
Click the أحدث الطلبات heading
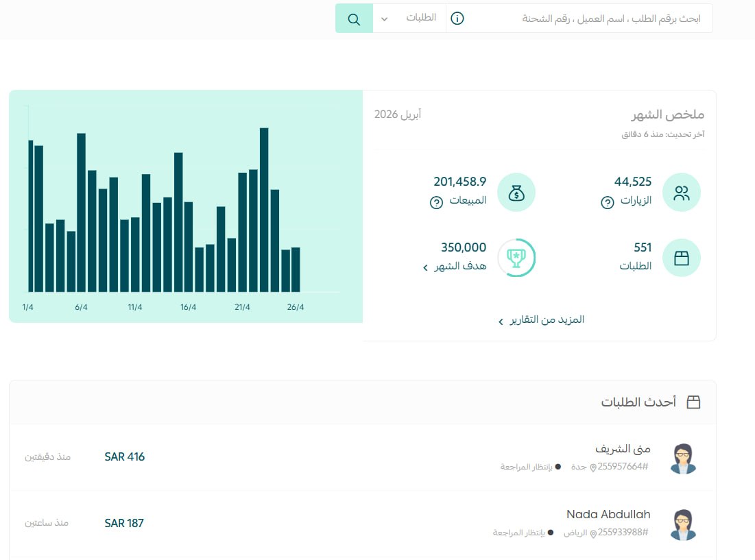[x=638, y=402]
